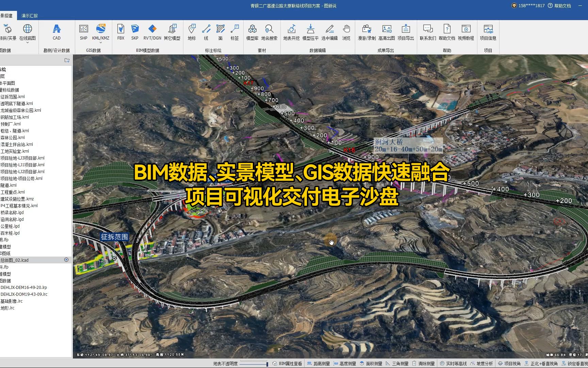This screenshot has height=368, width=588.
Task: Activate the 模型压平 model flatten tool
Action: pyautogui.click(x=311, y=32)
